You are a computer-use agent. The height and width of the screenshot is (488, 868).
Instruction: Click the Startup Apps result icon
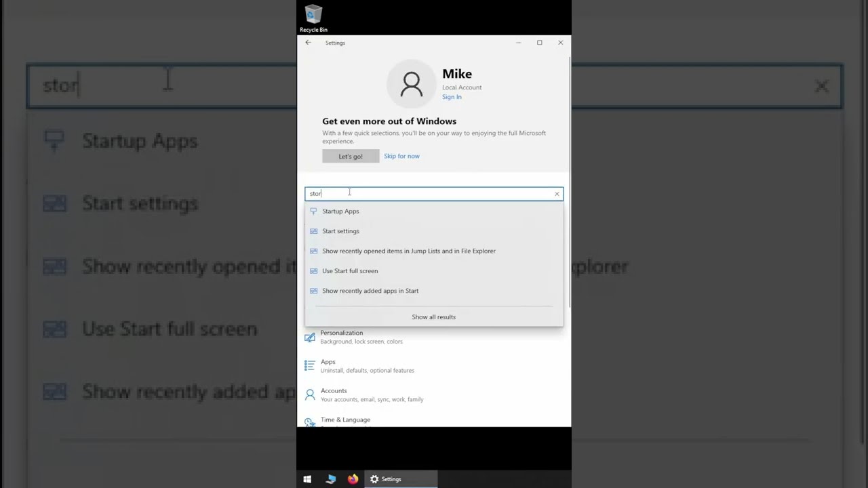point(313,211)
